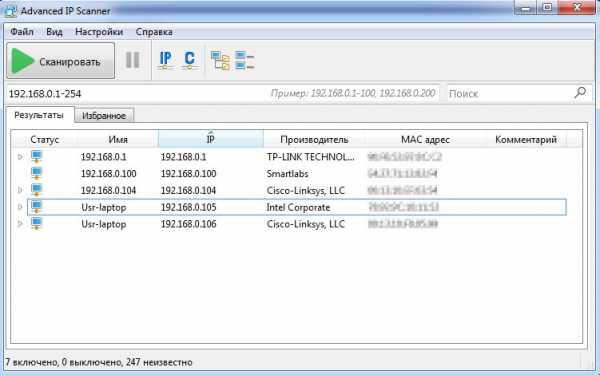Click the MAC address of Intel Corporate row

[x=403, y=207]
